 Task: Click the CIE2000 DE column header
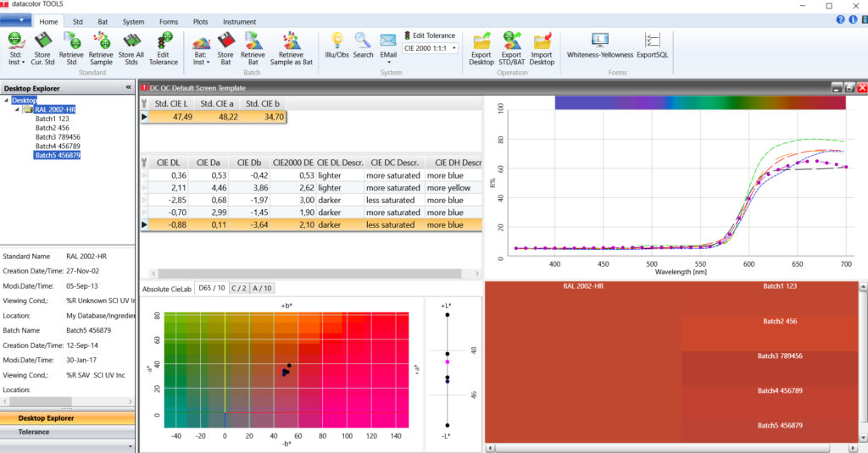(293, 163)
